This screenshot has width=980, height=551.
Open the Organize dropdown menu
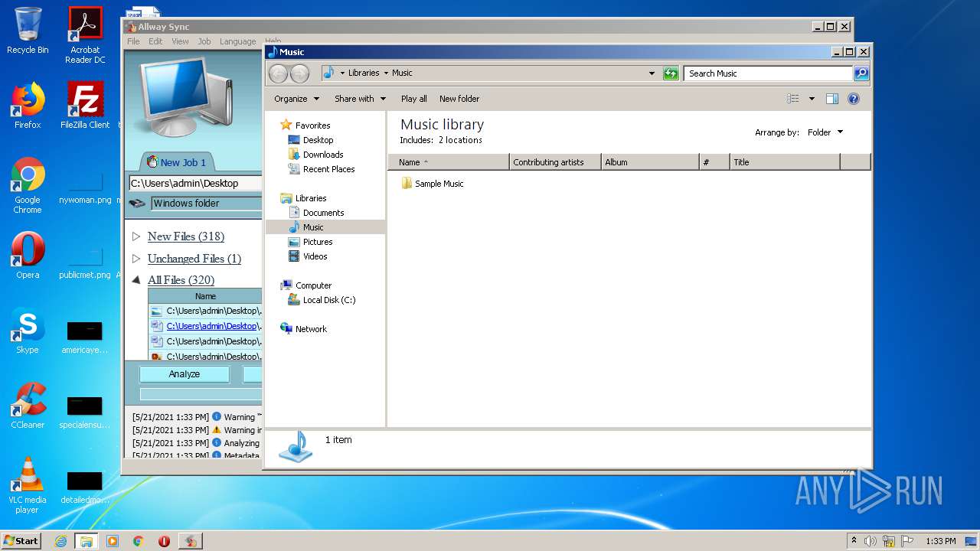297,99
